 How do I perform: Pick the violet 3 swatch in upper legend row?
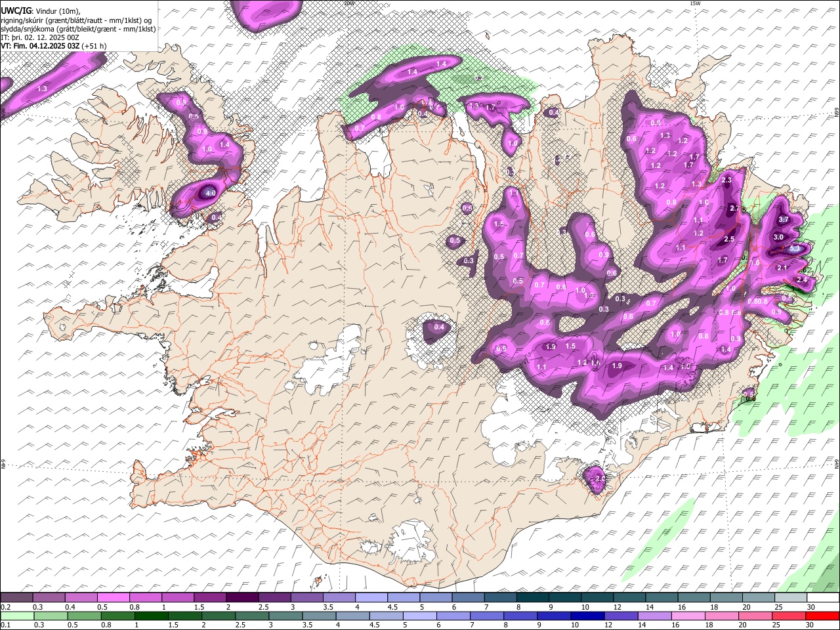tap(306, 598)
